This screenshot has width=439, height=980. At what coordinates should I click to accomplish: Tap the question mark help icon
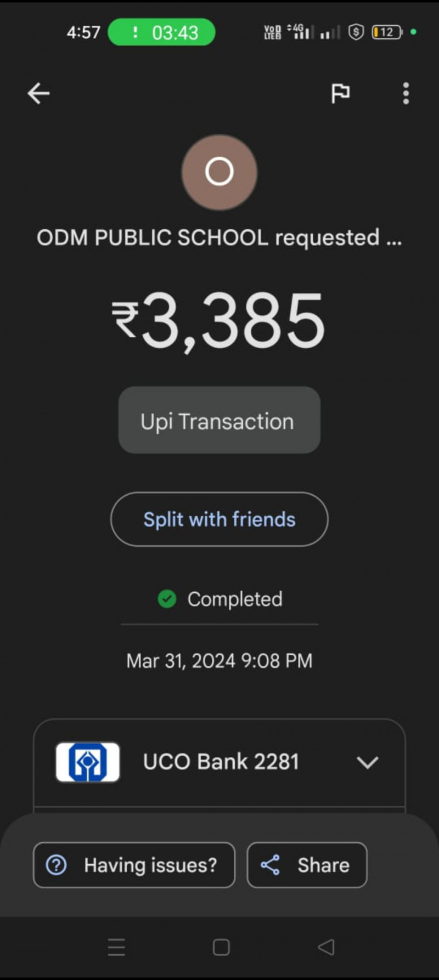[57, 865]
